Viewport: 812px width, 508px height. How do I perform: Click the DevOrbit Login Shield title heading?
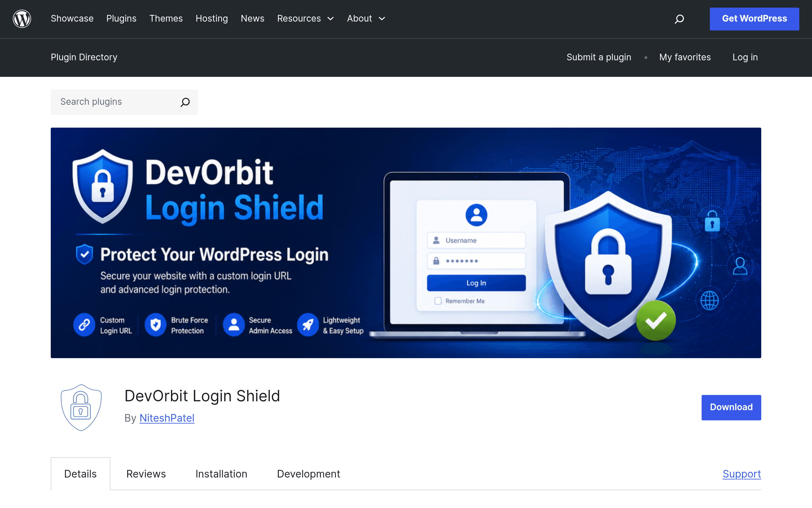pos(202,396)
